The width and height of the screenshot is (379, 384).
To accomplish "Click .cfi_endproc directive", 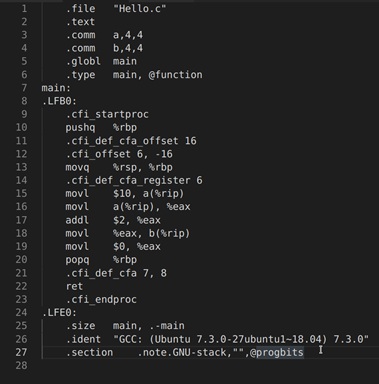I will point(101,299).
